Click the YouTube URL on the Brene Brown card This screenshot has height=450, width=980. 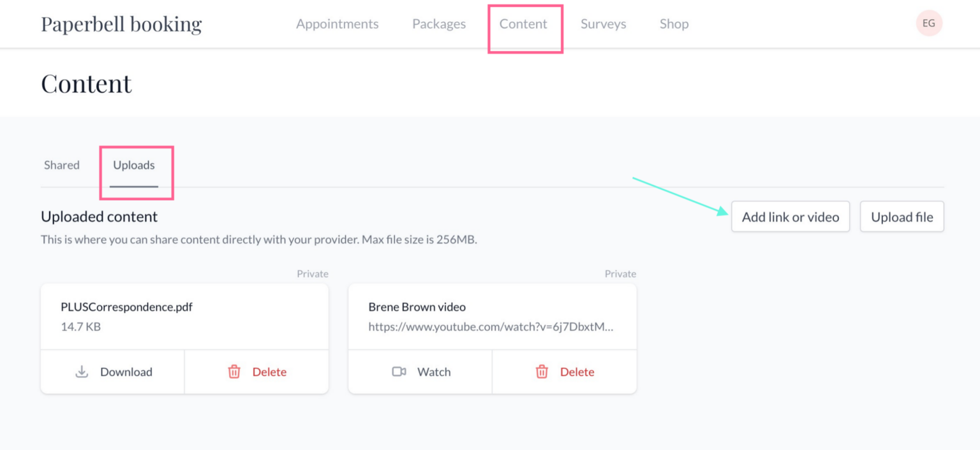click(491, 326)
